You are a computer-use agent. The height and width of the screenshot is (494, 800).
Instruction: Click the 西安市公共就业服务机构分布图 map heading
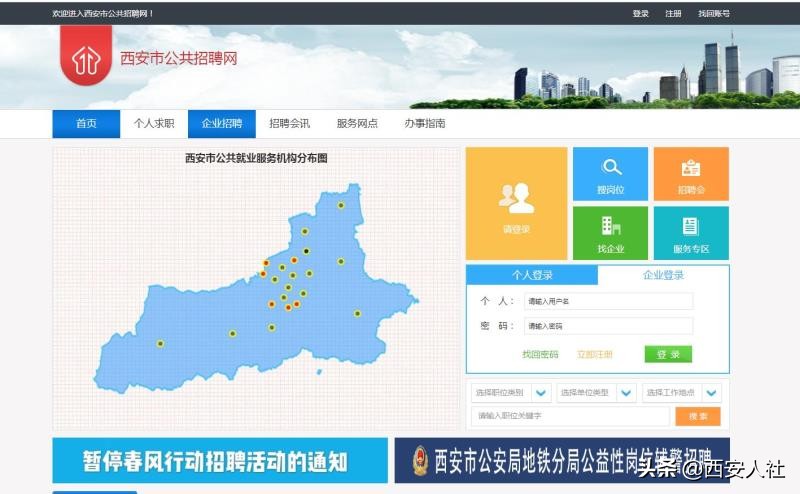(x=256, y=158)
